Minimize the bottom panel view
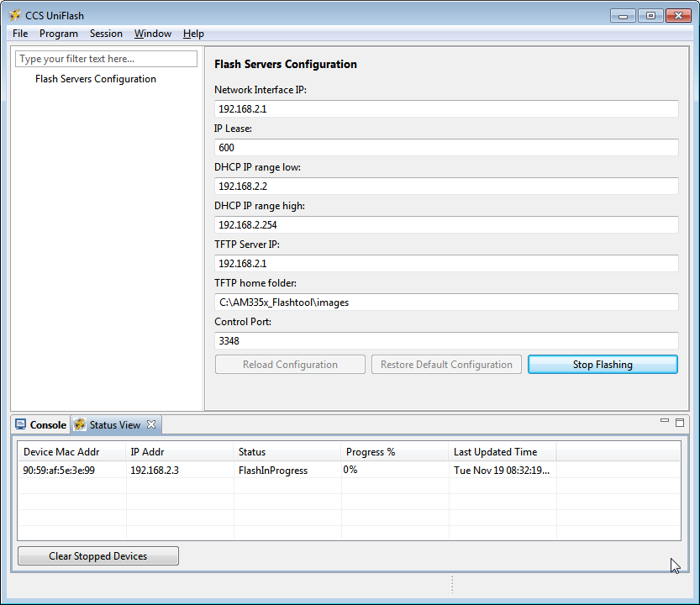Viewport: 700px width, 605px height. pos(665,421)
